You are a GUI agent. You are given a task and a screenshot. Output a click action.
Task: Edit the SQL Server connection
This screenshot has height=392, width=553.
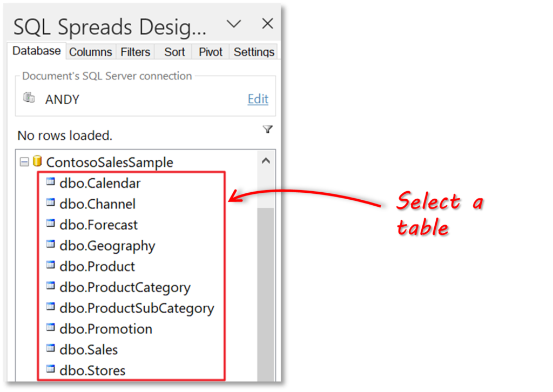pos(258,99)
